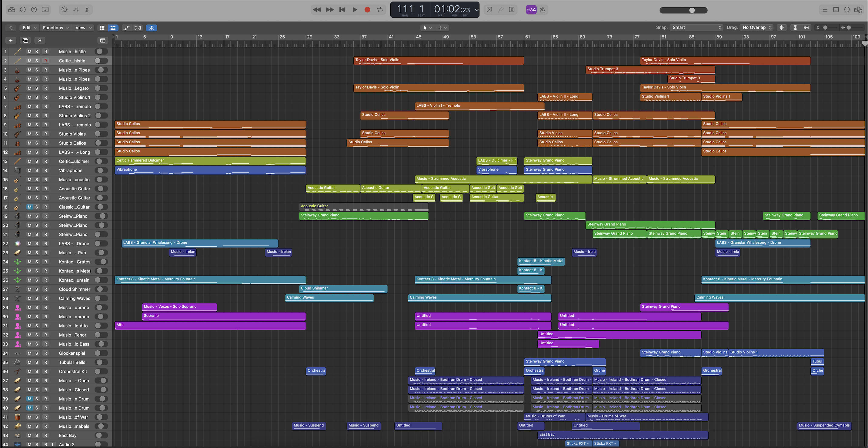Mute track 18 Classic Guitar
The image size is (868, 448).
[29, 207]
